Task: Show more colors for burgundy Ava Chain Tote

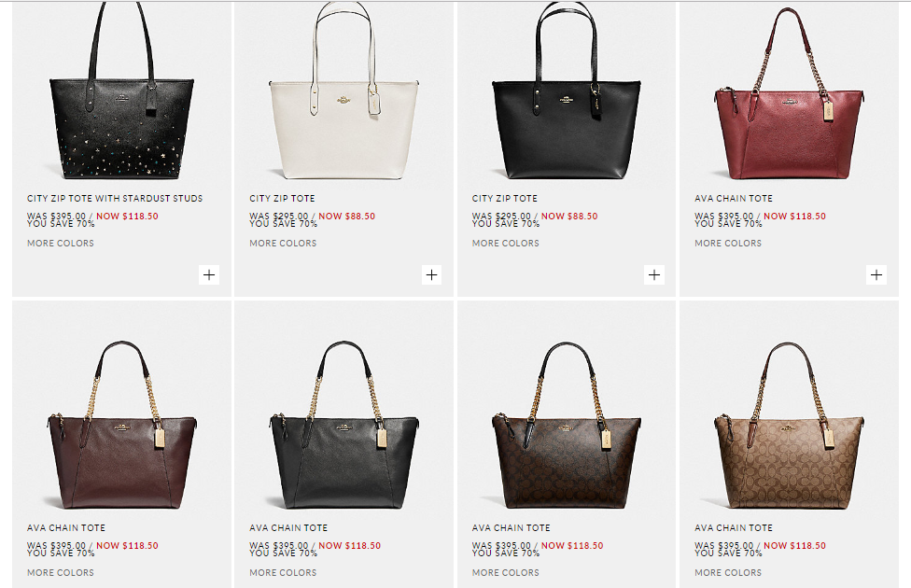Action: [x=61, y=572]
